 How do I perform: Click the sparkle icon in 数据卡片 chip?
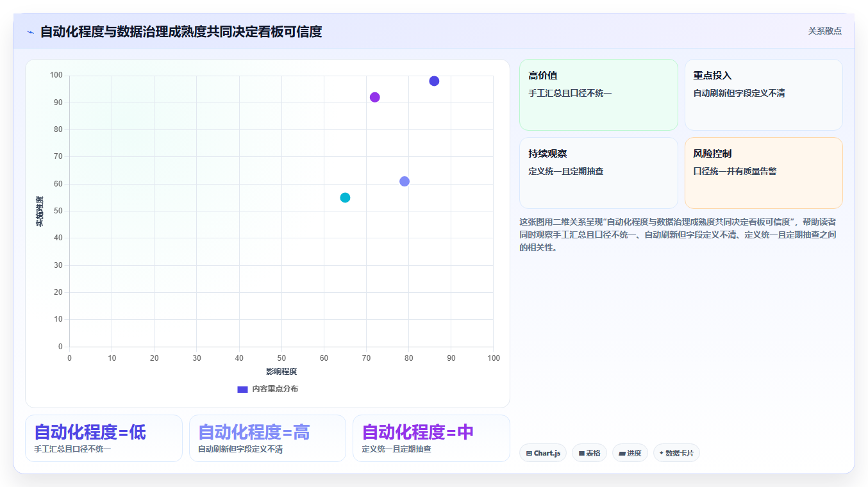coord(662,453)
